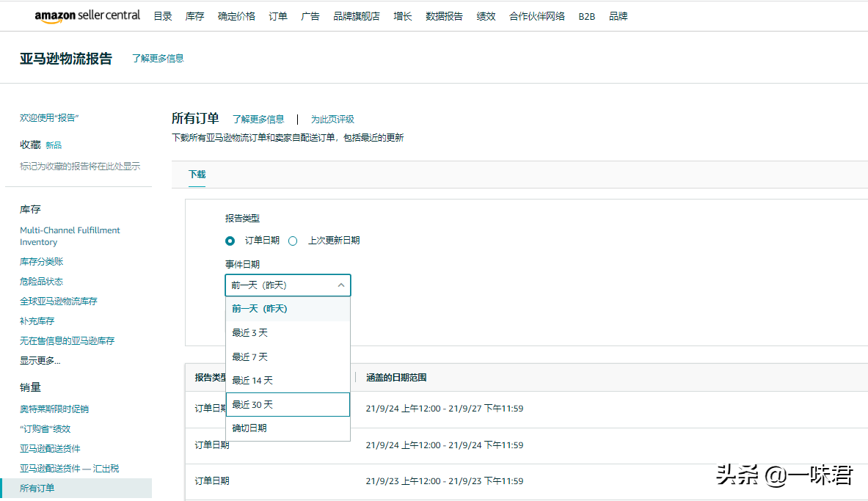Open the 目录 menu
868x501 pixels.
163,17
